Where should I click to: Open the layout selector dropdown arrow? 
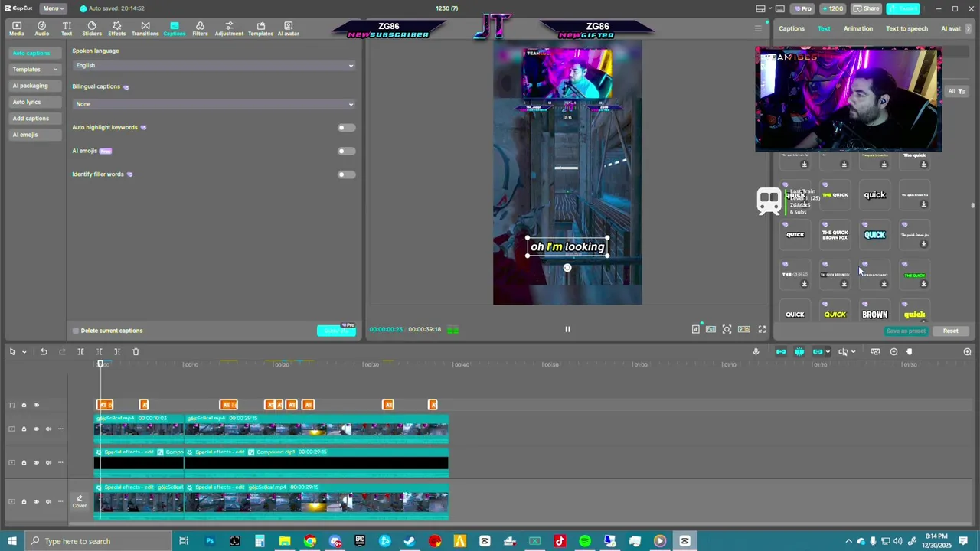coord(769,8)
